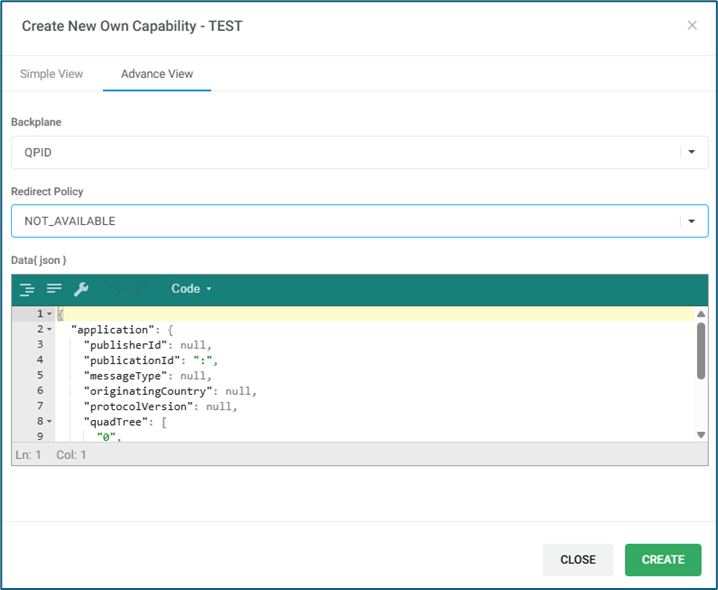Click the dialog title "Create New Own Capability - TEST"
This screenshot has width=718, height=590.
coord(132,26)
